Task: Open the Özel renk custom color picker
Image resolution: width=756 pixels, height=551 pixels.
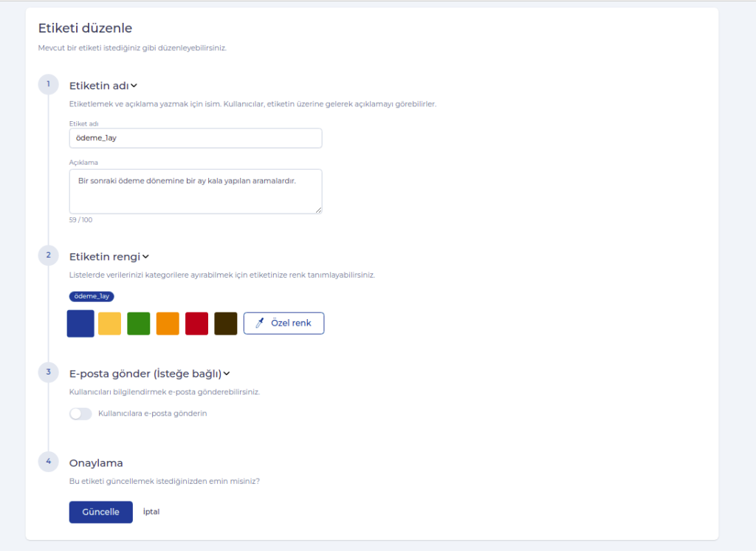Action: pyautogui.click(x=283, y=324)
